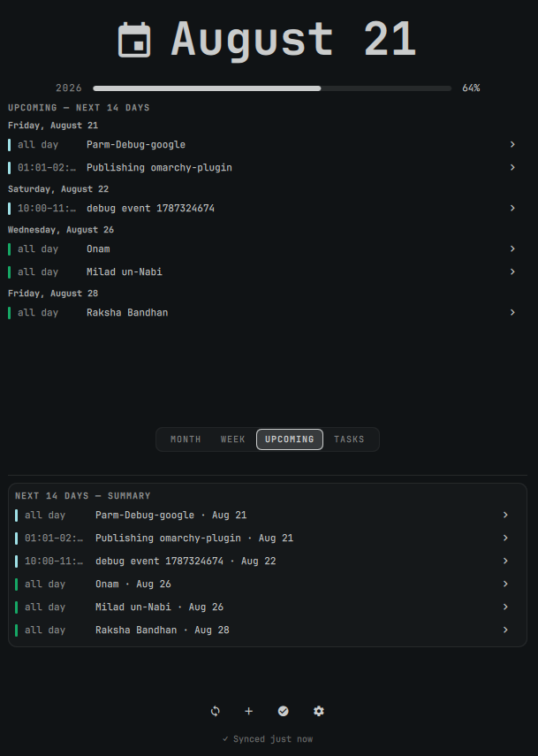The width and height of the screenshot is (538, 756).
Task: Open debug event 1787324674 in upcoming list
Action: coord(264,209)
